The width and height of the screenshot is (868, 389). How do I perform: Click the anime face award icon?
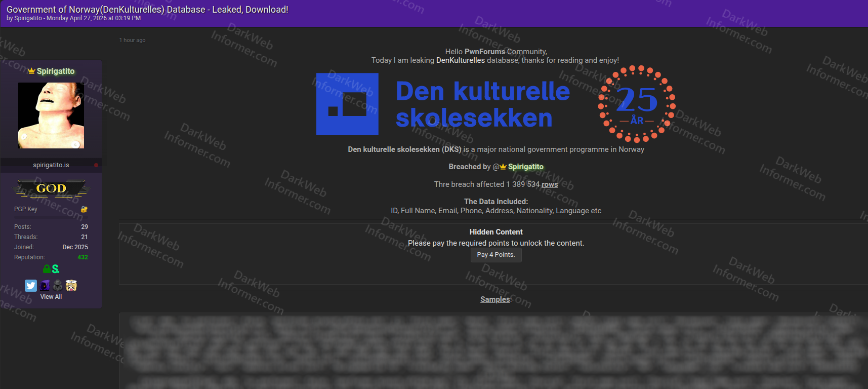[71, 286]
